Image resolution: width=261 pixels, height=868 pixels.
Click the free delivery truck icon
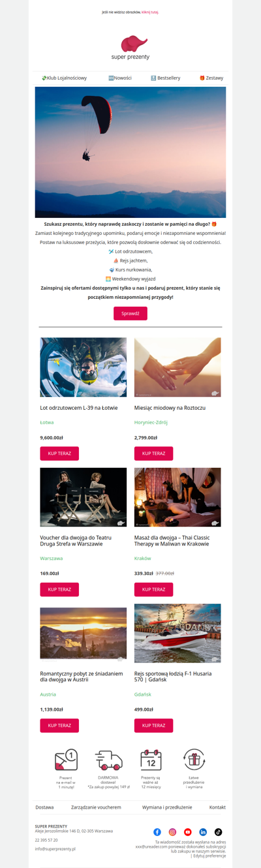108,760
